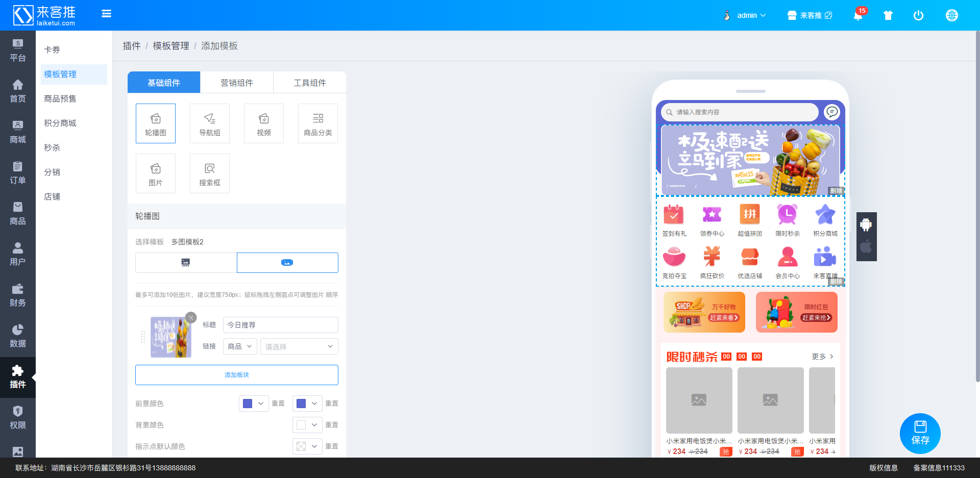The height and width of the screenshot is (478, 980).
Task: Add the 图片 component
Action: tap(156, 173)
